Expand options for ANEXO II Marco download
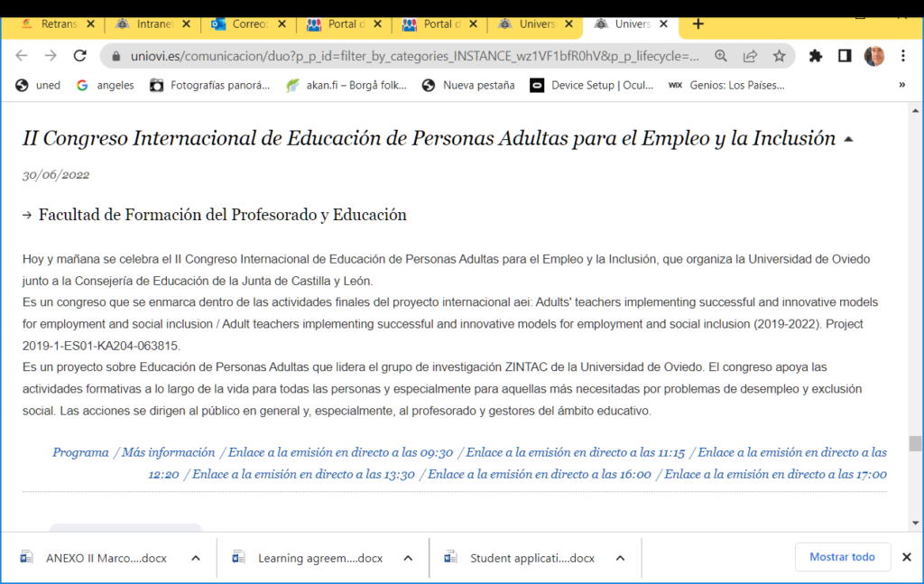Image resolution: width=924 pixels, height=584 pixels. click(196, 558)
